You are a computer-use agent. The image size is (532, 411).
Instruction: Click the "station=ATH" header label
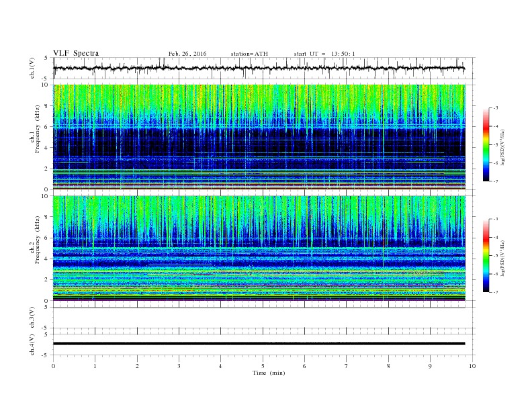click(x=249, y=54)
